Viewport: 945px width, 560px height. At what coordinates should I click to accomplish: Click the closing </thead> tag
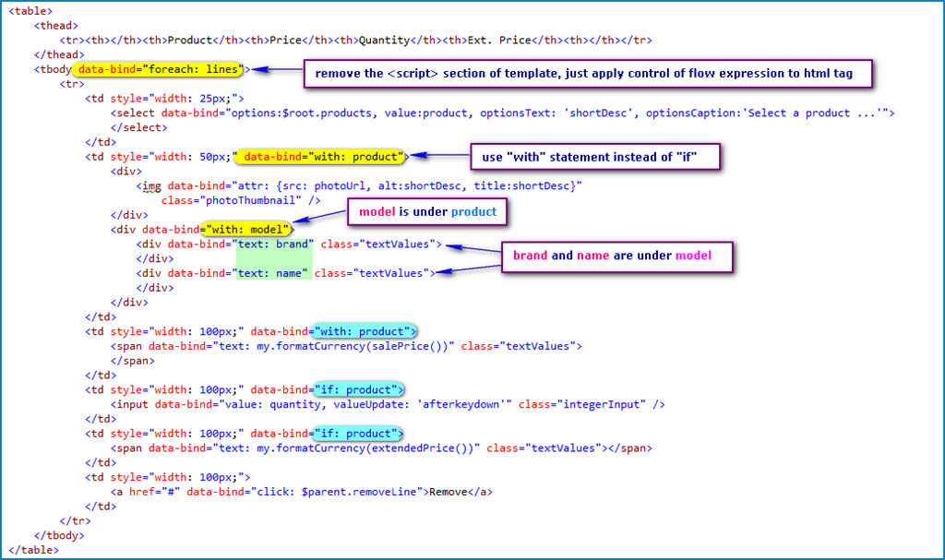tap(59, 54)
